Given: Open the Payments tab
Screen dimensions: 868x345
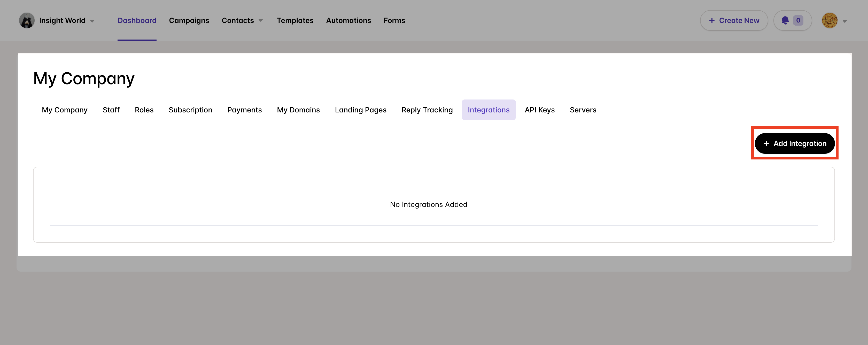Looking at the screenshot, I should (244, 110).
